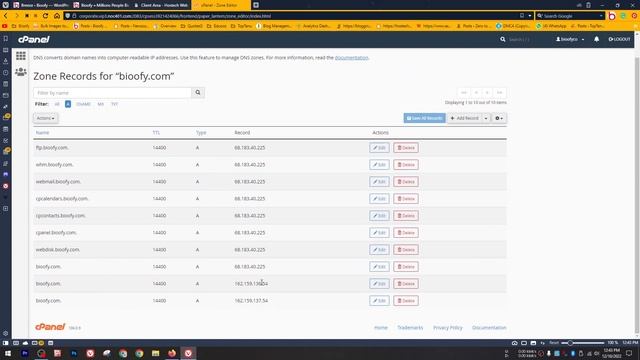Reload the page with browser refresh icon

click(x=45, y=16)
